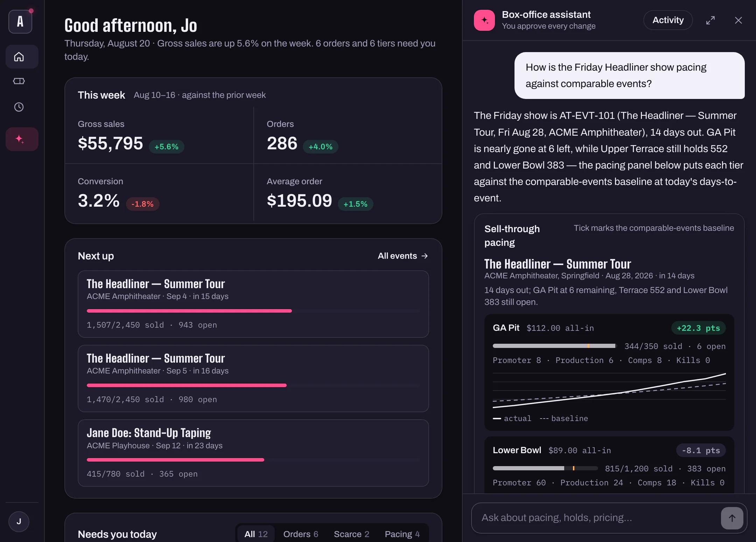
Task: Open the Home dashboard sidebar icon
Action: [x=22, y=57]
